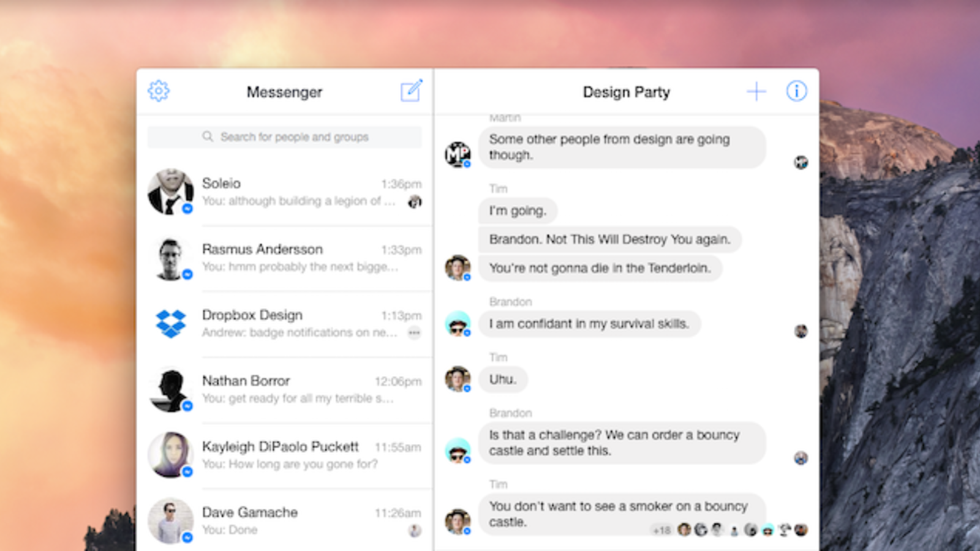This screenshot has height=551, width=980.
Task: Click the Messenger badge on Soleio's avatar
Action: [189, 208]
